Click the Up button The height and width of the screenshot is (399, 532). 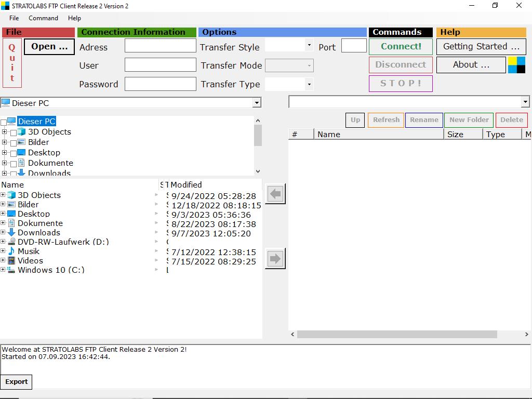[355, 120]
